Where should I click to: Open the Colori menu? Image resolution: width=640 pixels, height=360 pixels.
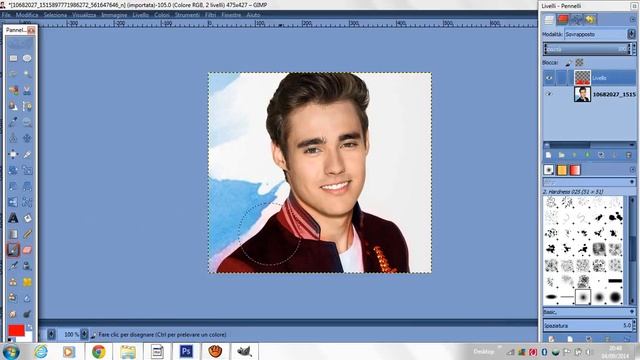click(x=162, y=15)
